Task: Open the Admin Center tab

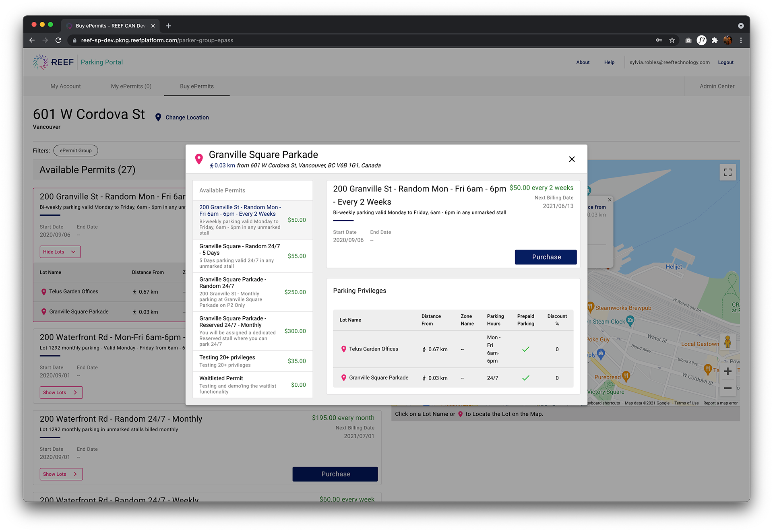Action: pos(717,86)
